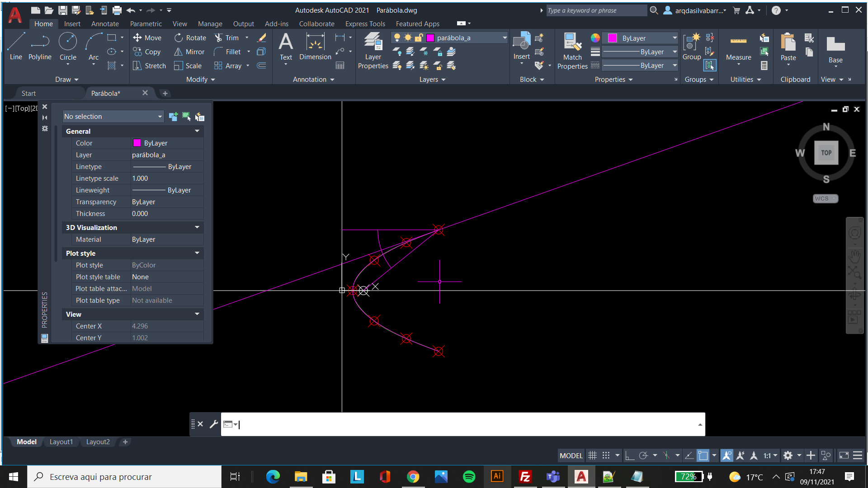Viewport: 868px width, 488px height.
Task: Click the magenta swatch in layer dropdown
Action: pyautogui.click(x=430, y=38)
